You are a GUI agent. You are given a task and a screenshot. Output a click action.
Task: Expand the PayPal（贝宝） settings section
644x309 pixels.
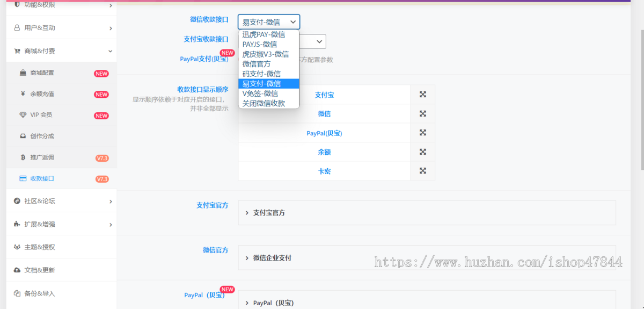click(427, 301)
